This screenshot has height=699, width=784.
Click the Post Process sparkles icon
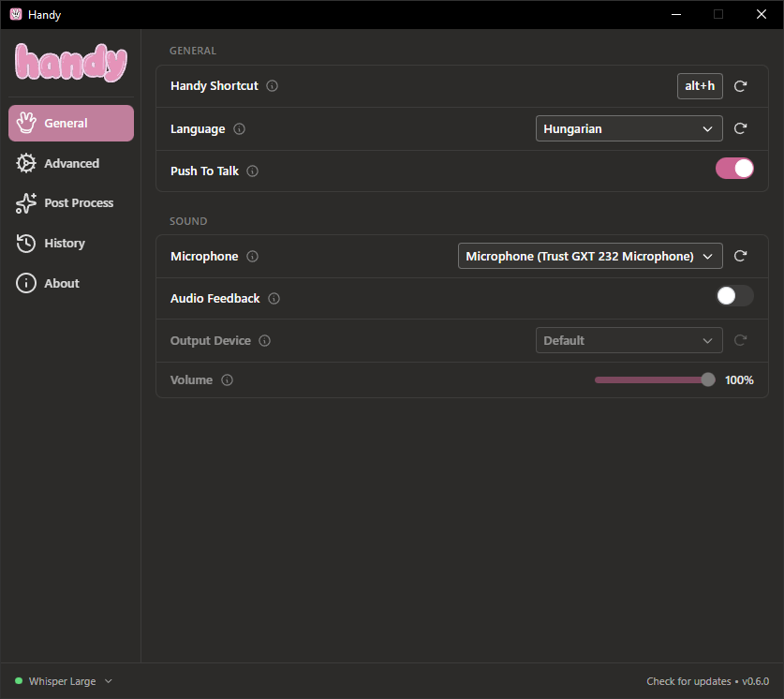(25, 202)
